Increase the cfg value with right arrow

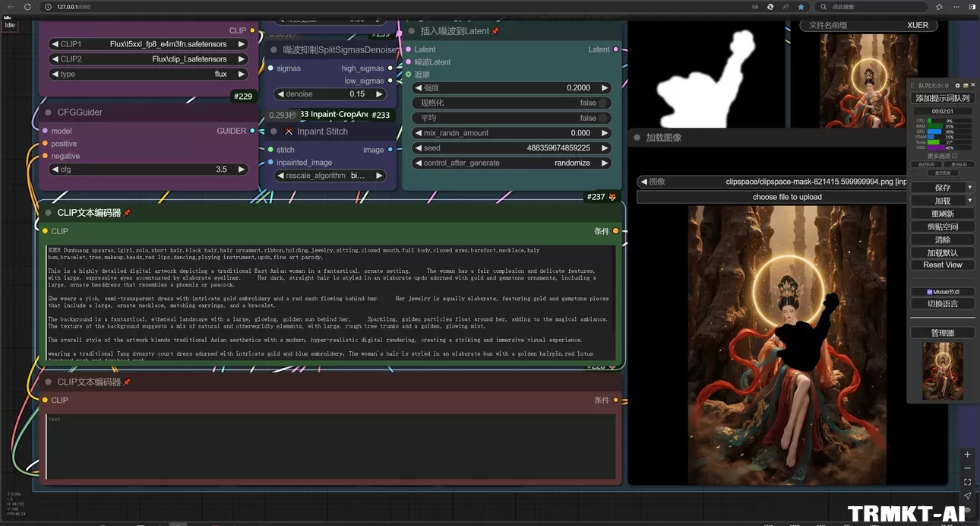[242, 170]
